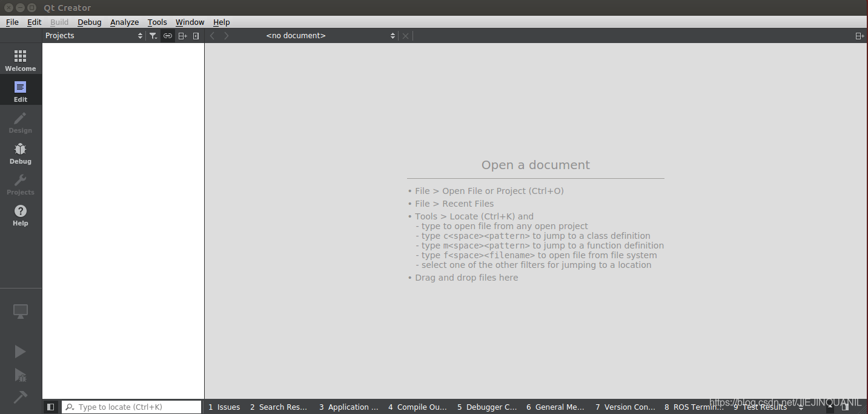
Task: Open the Window menu
Action: [x=190, y=22]
